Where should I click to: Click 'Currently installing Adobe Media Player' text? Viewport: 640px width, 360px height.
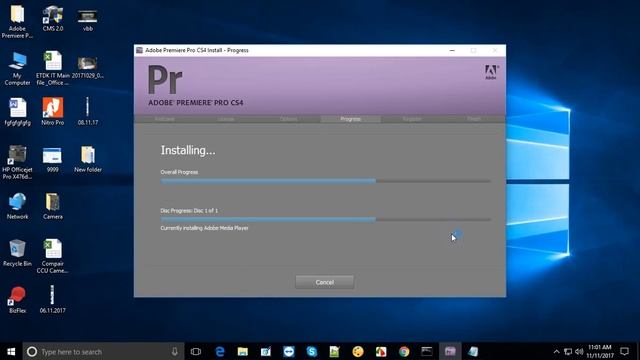point(204,228)
